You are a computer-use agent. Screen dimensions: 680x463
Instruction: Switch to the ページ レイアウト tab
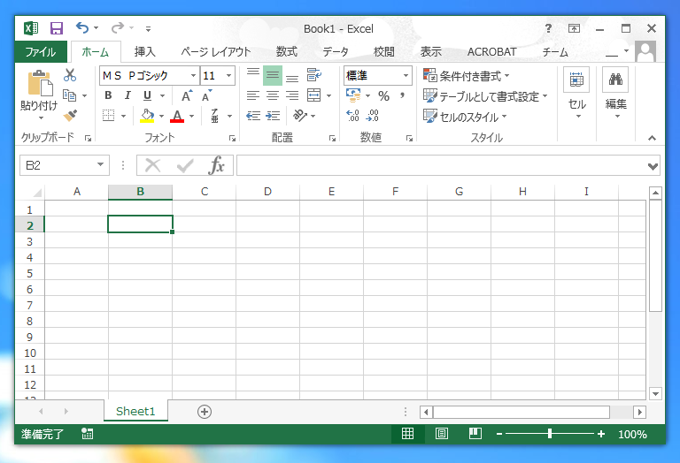(x=216, y=52)
